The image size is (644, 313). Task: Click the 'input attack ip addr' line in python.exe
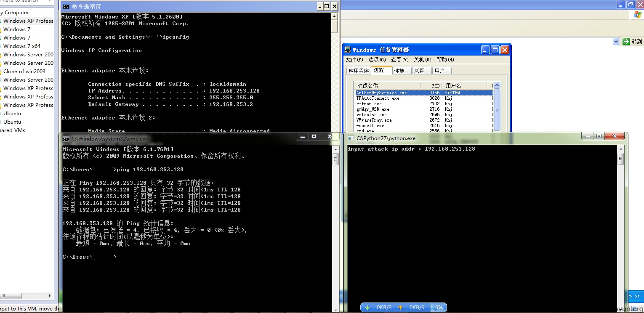pyautogui.click(x=411, y=149)
